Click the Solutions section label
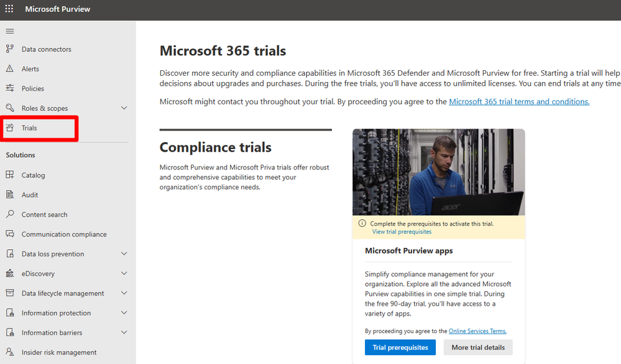This screenshot has height=364, width=621. coord(20,155)
